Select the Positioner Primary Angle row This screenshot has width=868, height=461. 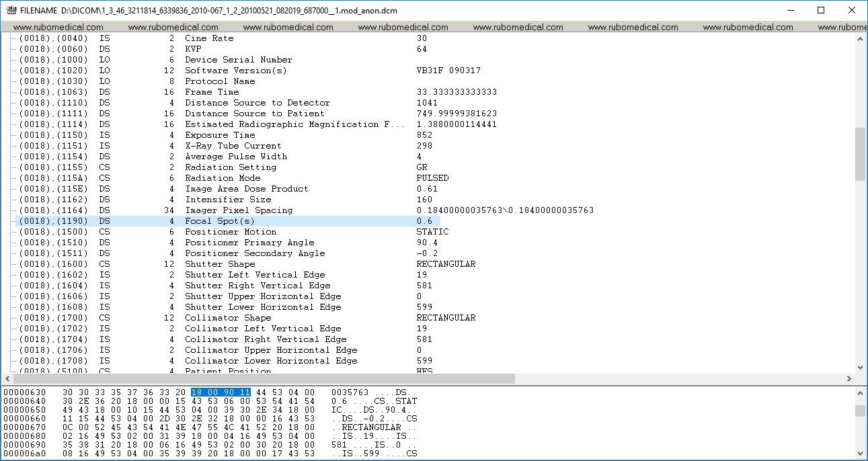(x=269, y=242)
